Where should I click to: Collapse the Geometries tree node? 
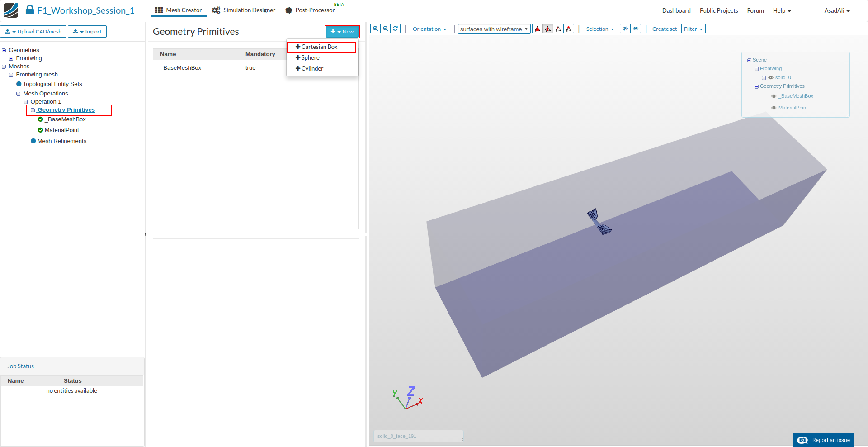[x=4, y=50]
